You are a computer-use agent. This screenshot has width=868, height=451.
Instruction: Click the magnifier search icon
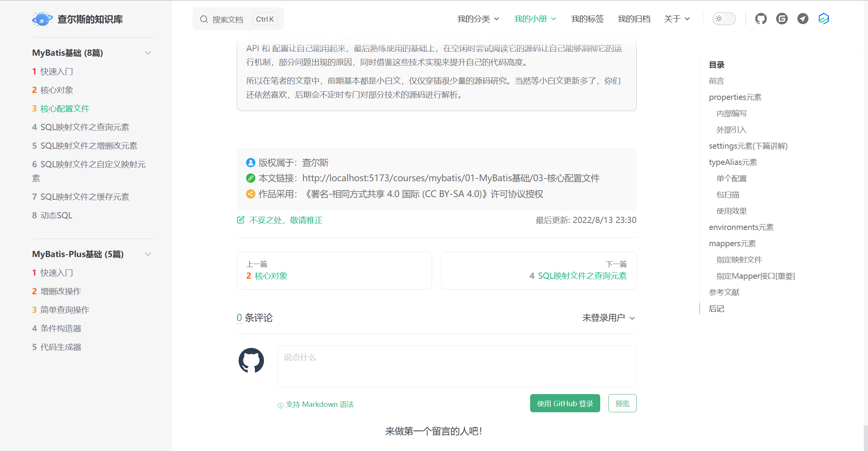tap(204, 19)
